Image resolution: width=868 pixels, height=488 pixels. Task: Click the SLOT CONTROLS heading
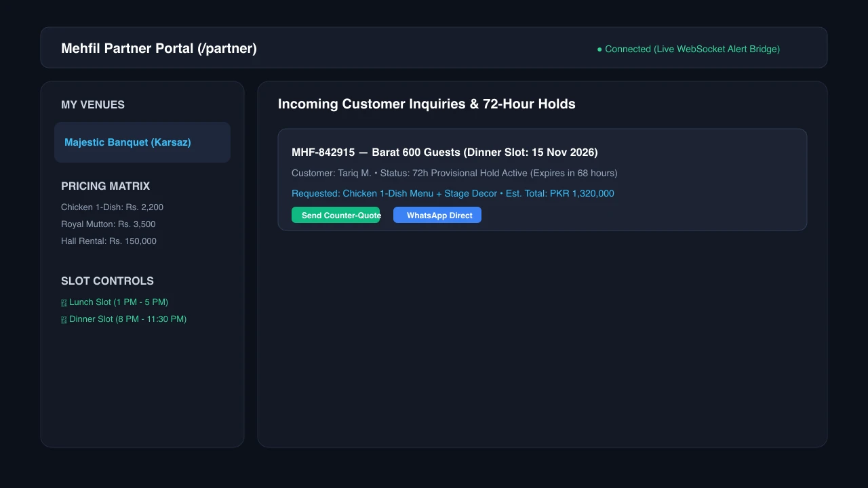click(107, 281)
